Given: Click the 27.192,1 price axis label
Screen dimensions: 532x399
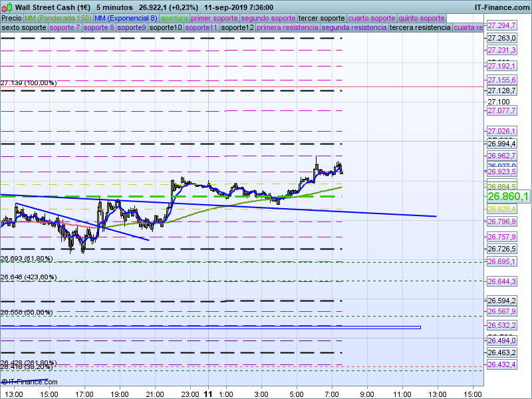Looking at the screenshot, I should click(502, 66).
